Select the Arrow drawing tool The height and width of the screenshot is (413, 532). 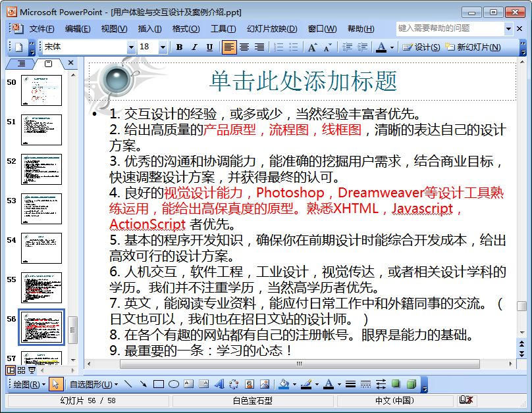(143, 384)
